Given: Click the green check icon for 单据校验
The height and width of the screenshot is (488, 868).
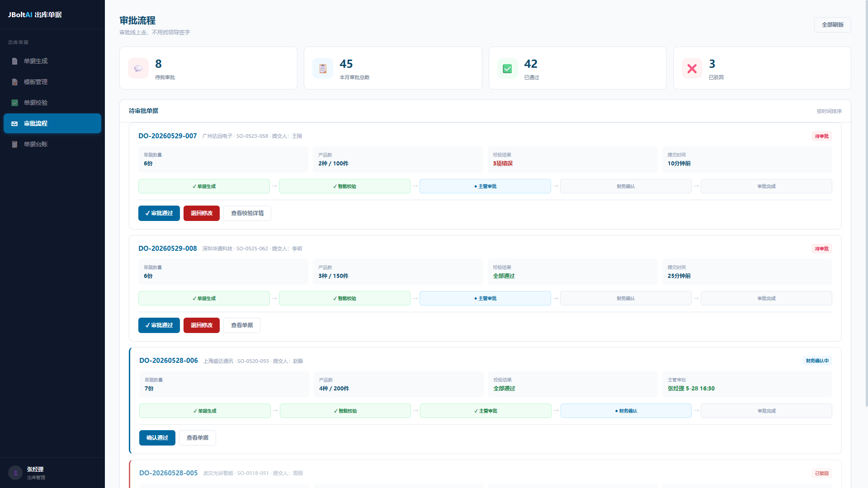Looking at the screenshot, I should 14,103.
